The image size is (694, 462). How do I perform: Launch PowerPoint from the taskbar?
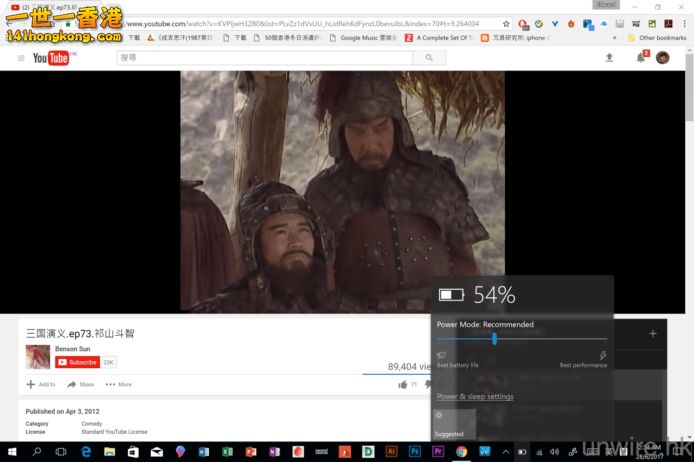pyautogui.click(x=251, y=452)
